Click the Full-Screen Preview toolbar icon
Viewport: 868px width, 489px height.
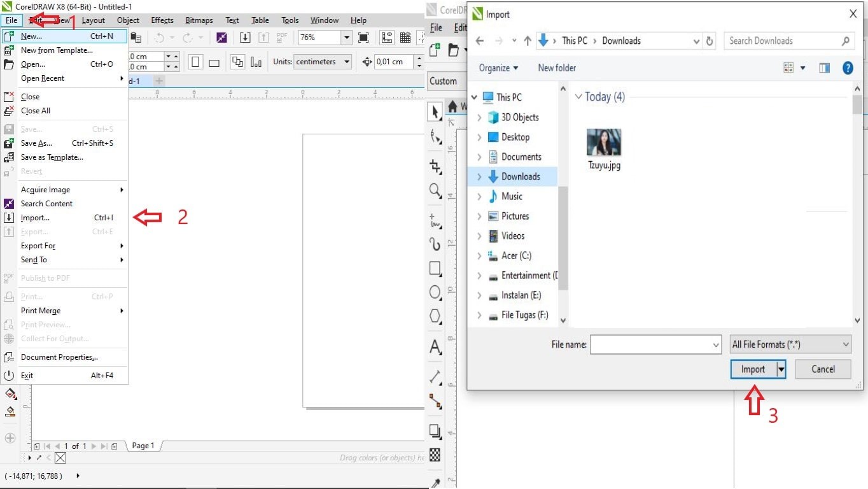[363, 38]
